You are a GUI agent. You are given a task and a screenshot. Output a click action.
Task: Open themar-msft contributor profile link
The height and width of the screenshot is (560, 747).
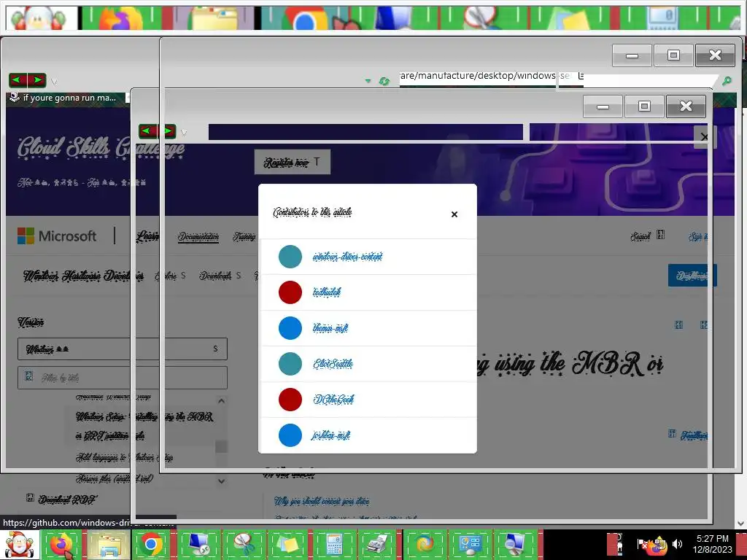[x=330, y=327]
